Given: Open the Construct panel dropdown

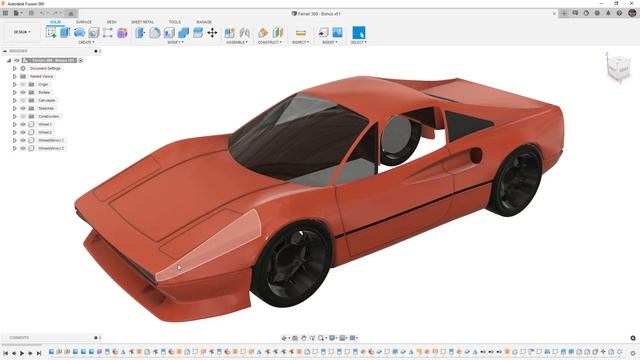Looking at the screenshot, I should (x=269, y=42).
